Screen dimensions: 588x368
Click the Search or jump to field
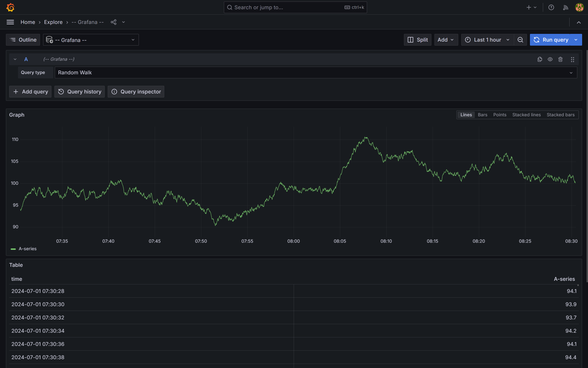[x=295, y=7]
